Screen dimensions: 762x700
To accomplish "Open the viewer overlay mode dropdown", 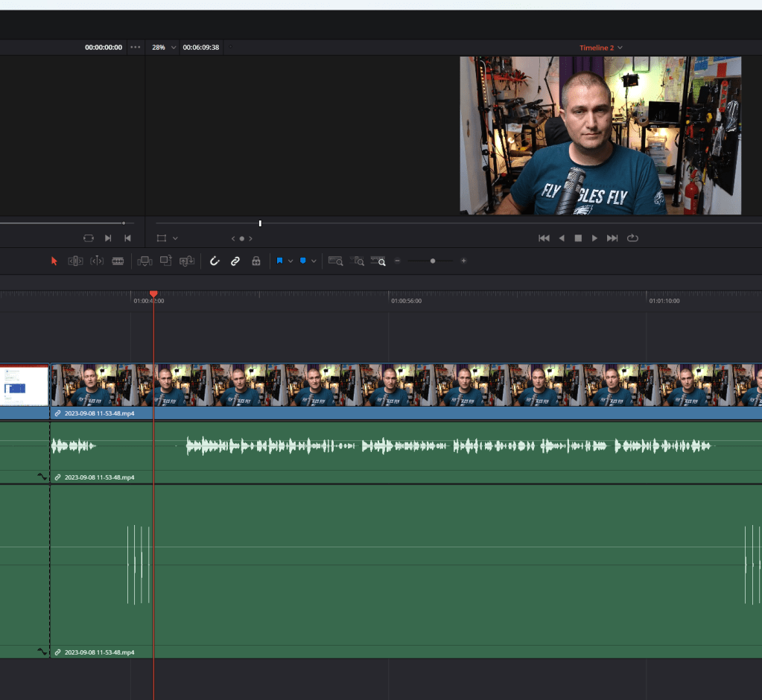I will pyautogui.click(x=176, y=238).
